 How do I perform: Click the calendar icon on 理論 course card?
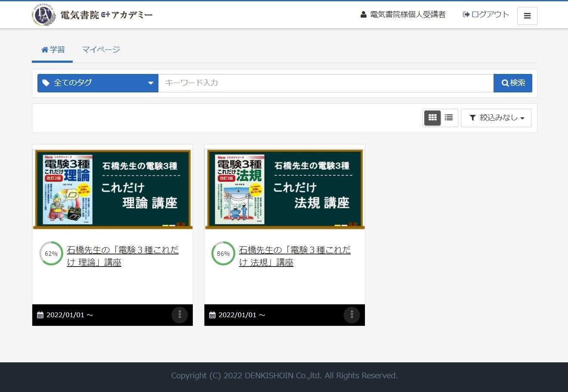point(40,315)
